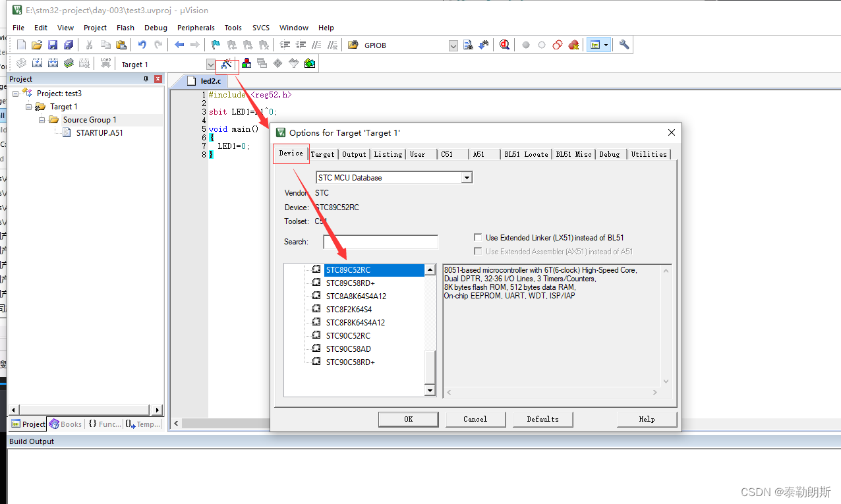Open Configuration wrench icon
This screenshot has width=841, height=504.
coord(624,45)
